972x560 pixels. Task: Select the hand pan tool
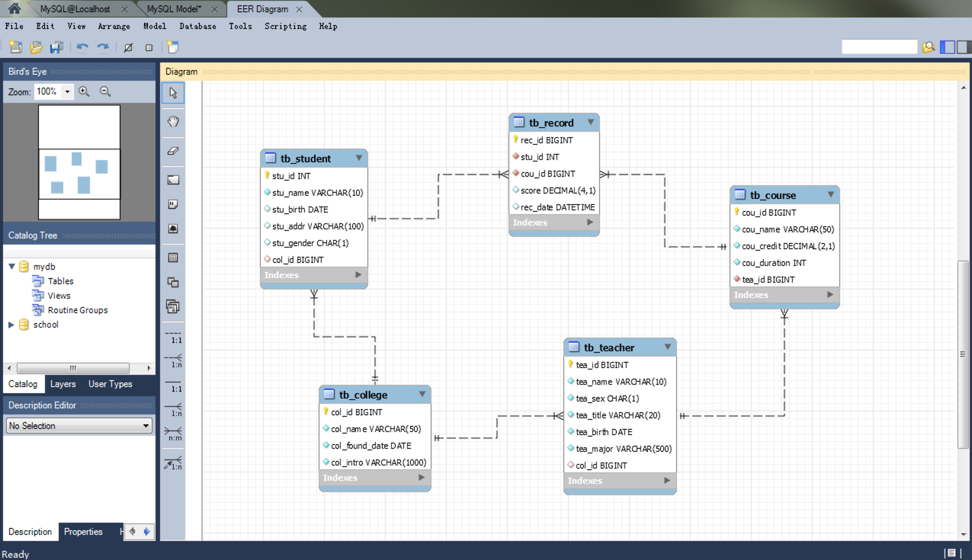tap(173, 122)
